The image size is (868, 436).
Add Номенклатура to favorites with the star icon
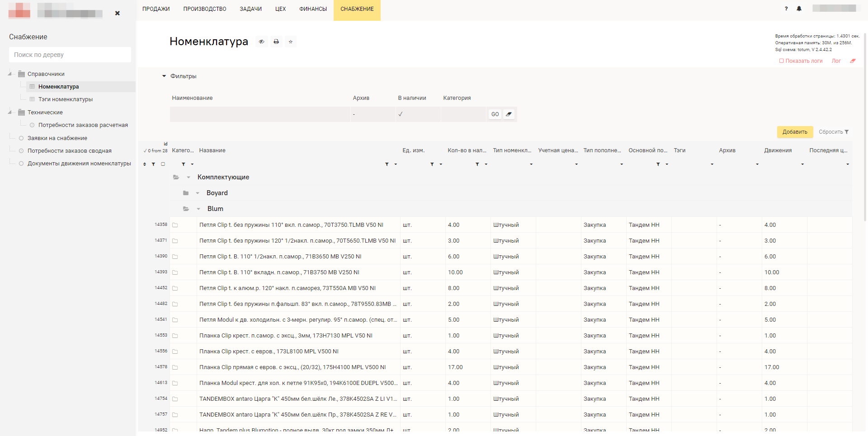(x=291, y=42)
